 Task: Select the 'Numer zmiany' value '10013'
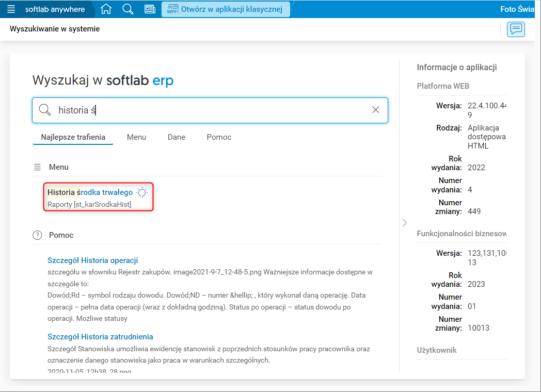coord(479,328)
